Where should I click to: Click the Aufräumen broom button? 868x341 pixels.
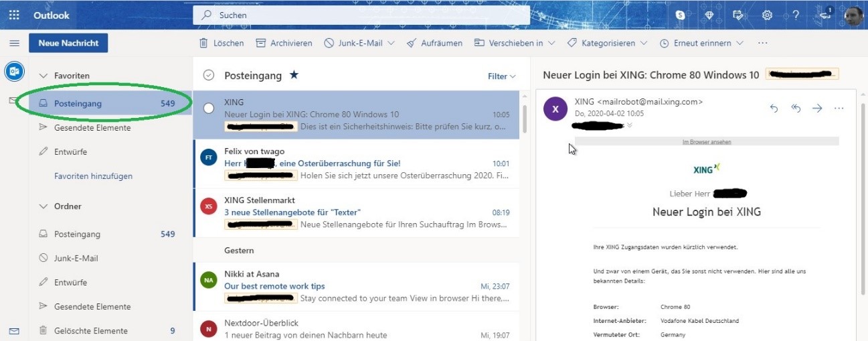[x=434, y=43]
